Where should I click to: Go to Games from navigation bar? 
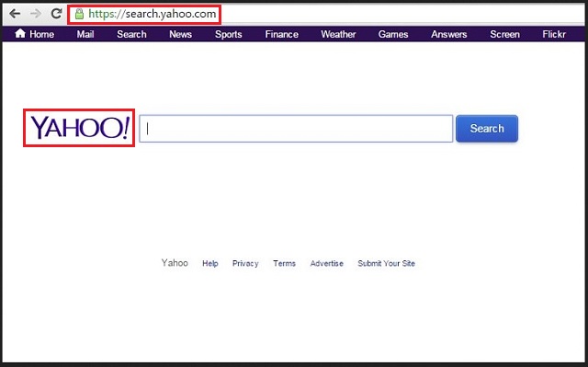(x=393, y=34)
